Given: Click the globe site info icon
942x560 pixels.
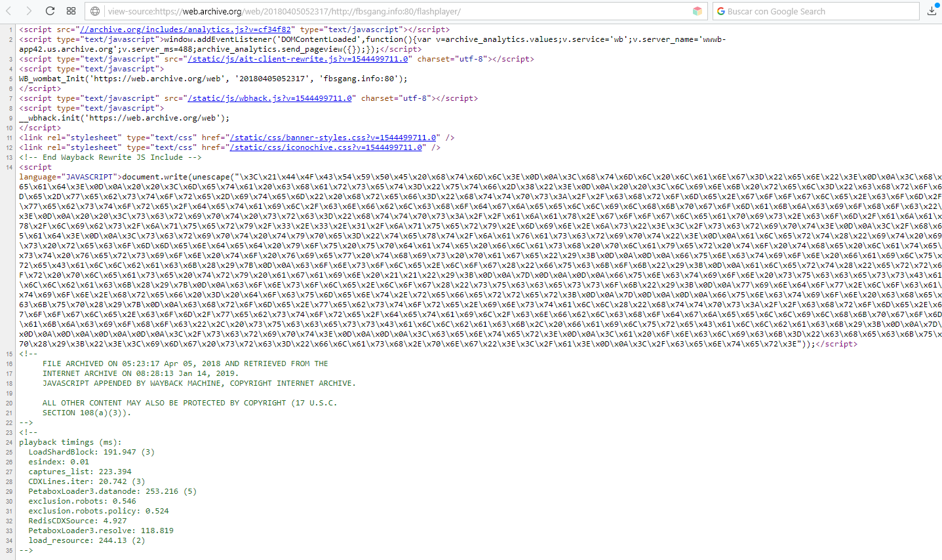Looking at the screenshot, I should point(95,11).
